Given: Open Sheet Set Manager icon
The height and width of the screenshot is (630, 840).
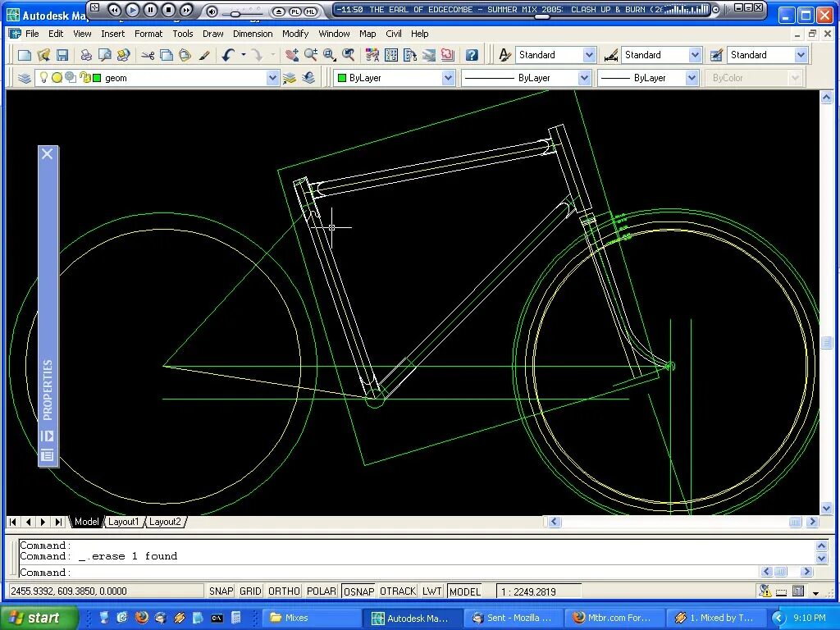Looking at the screenshot, I should (x=429, y=55).
